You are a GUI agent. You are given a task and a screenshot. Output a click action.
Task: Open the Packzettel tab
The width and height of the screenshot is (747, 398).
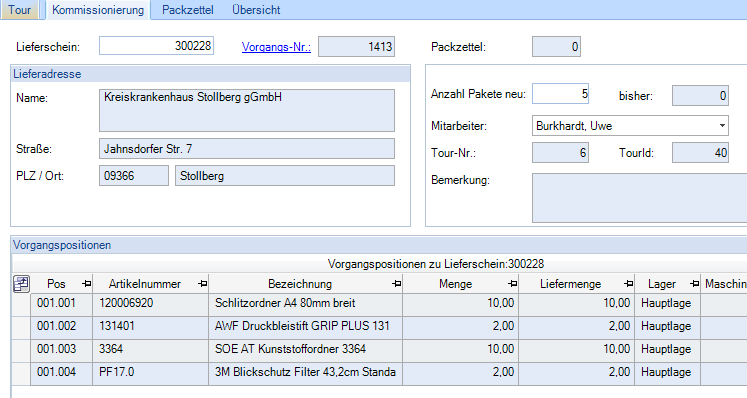tap(188, 10)
